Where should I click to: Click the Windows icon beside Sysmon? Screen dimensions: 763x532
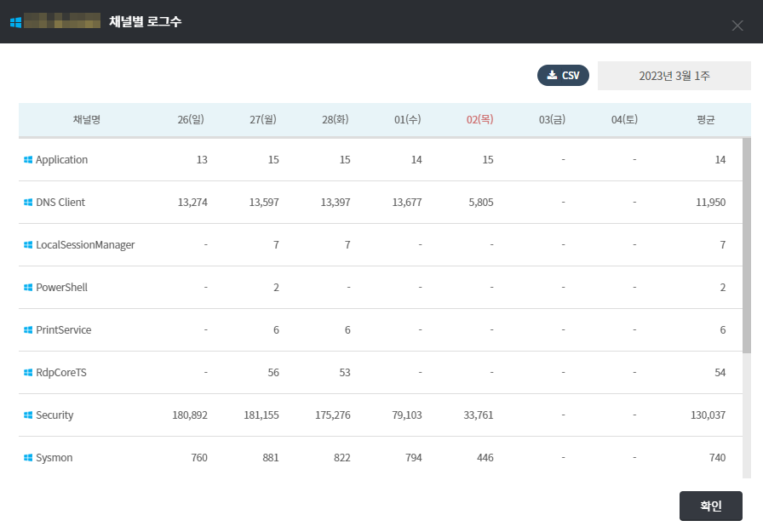tap(28, 458)
